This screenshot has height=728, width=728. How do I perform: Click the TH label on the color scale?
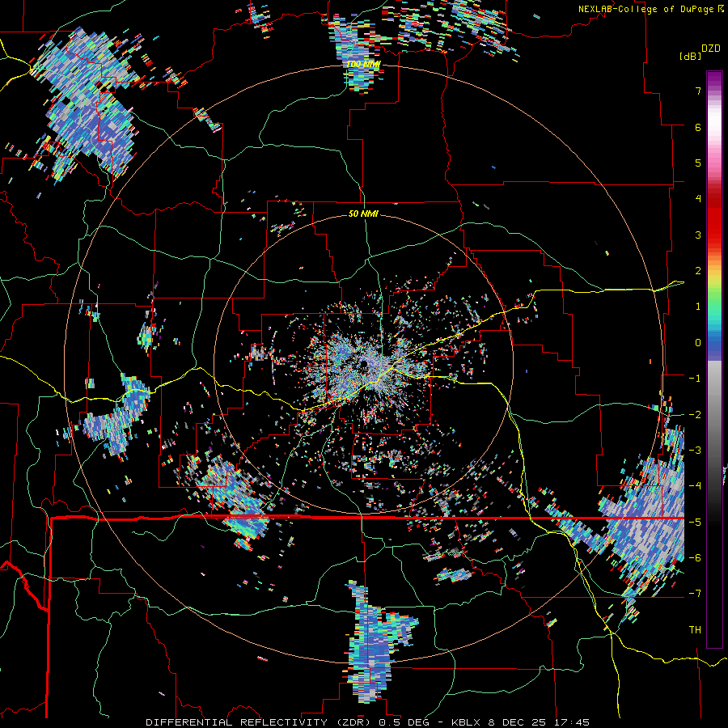point(695,629)
